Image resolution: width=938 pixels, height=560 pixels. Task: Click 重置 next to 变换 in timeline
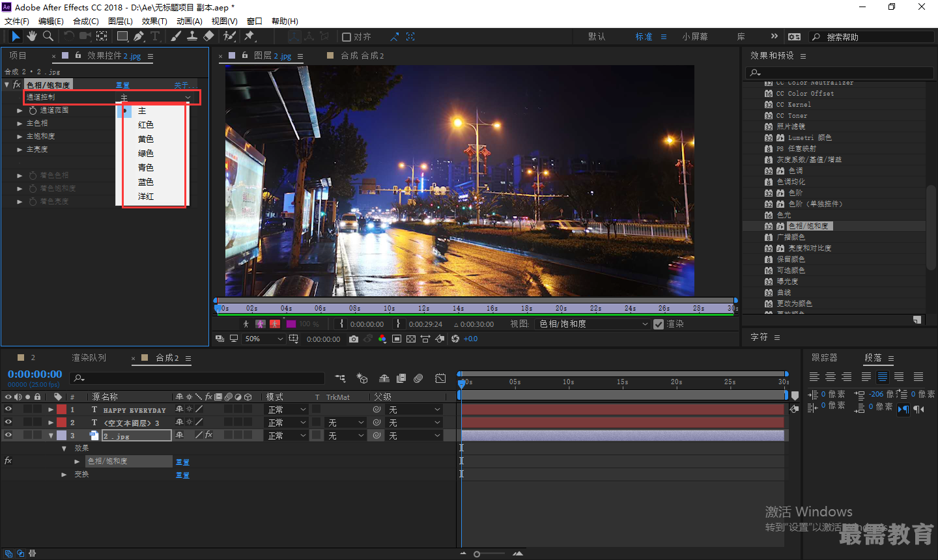[182, 475]
